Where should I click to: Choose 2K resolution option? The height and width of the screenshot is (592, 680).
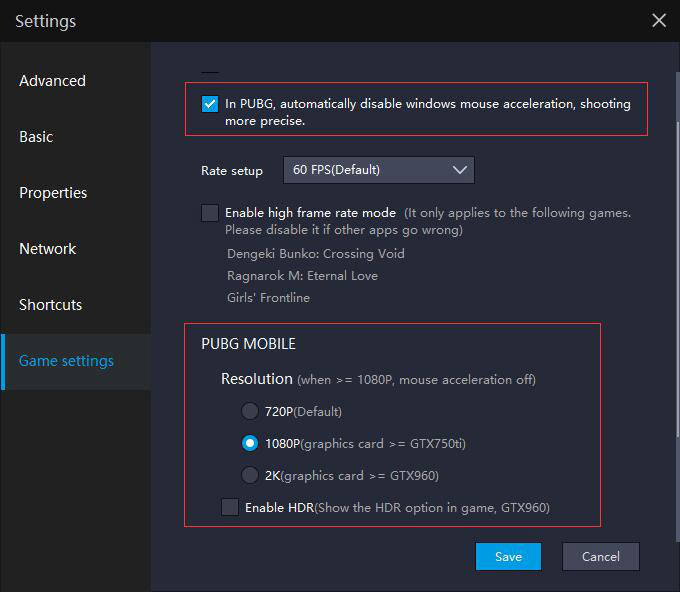pos(250,475)
